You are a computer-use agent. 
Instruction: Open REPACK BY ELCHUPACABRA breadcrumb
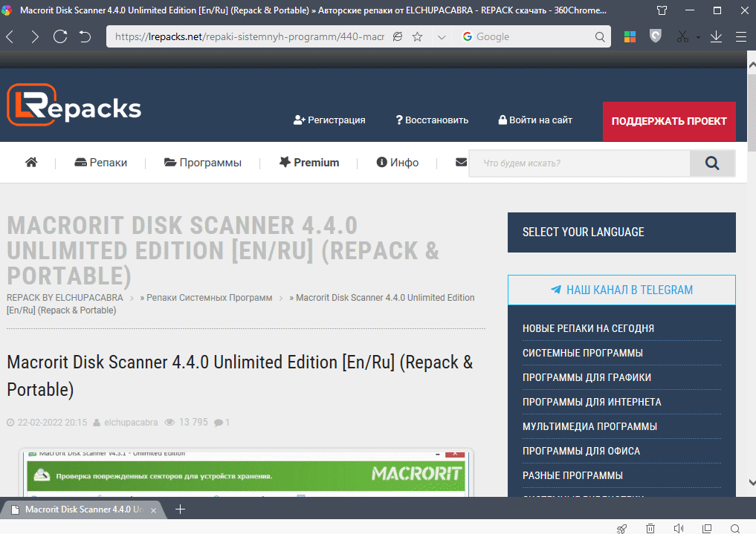click(x=65, y=298)
